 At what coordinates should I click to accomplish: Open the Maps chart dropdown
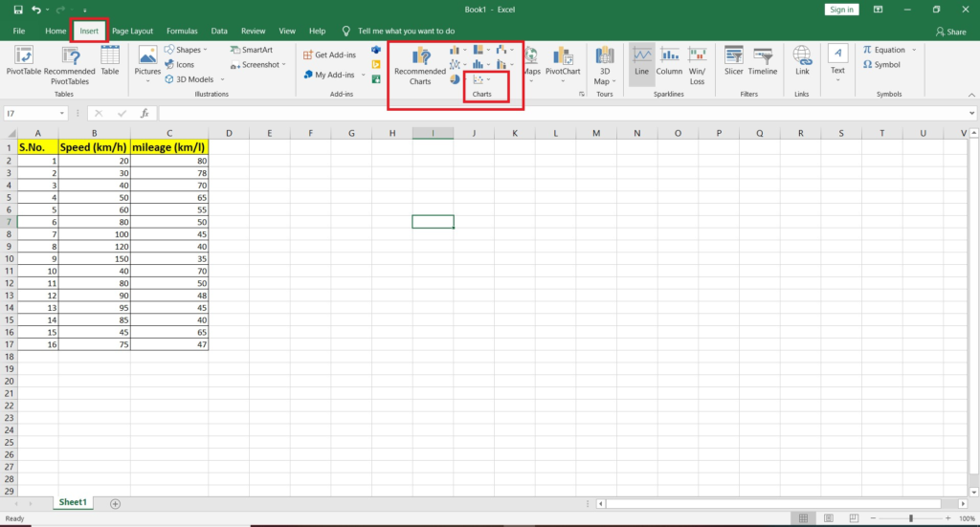click(x=531, y=81)
